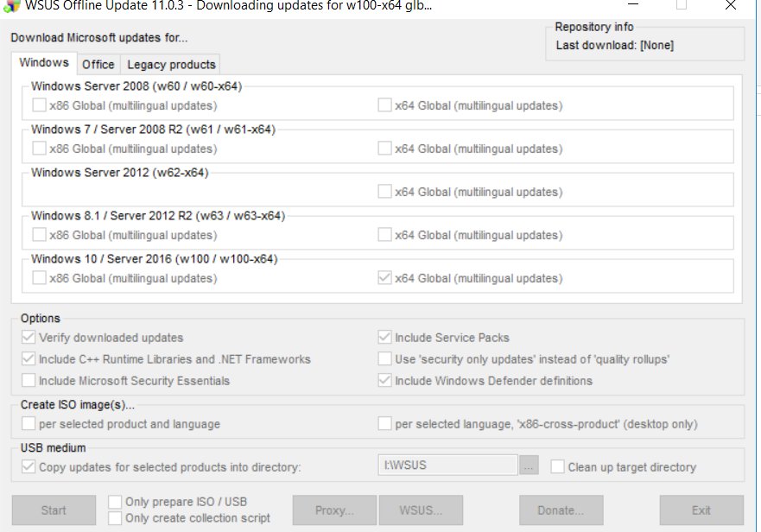Viewport: 761px width, 532px height.
Task: Toggle Include Service Packs option
Action: pyautogui.click(x=384, y=337)
